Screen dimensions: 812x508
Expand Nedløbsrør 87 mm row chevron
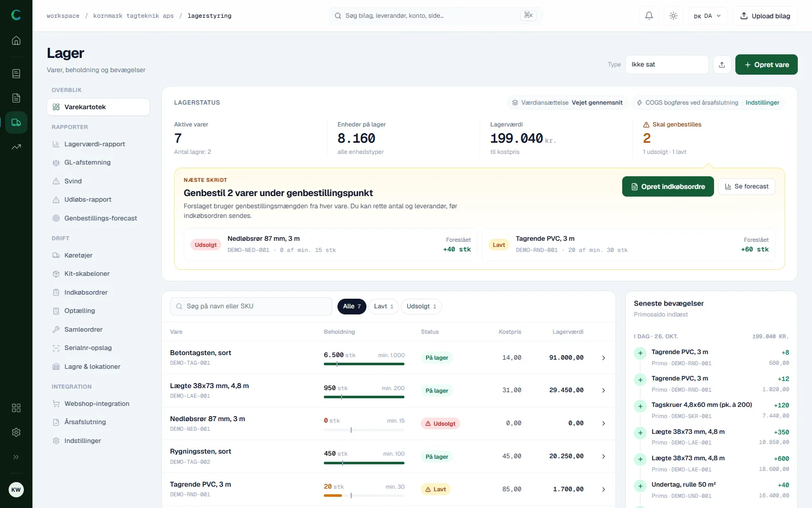pos(603,424)
